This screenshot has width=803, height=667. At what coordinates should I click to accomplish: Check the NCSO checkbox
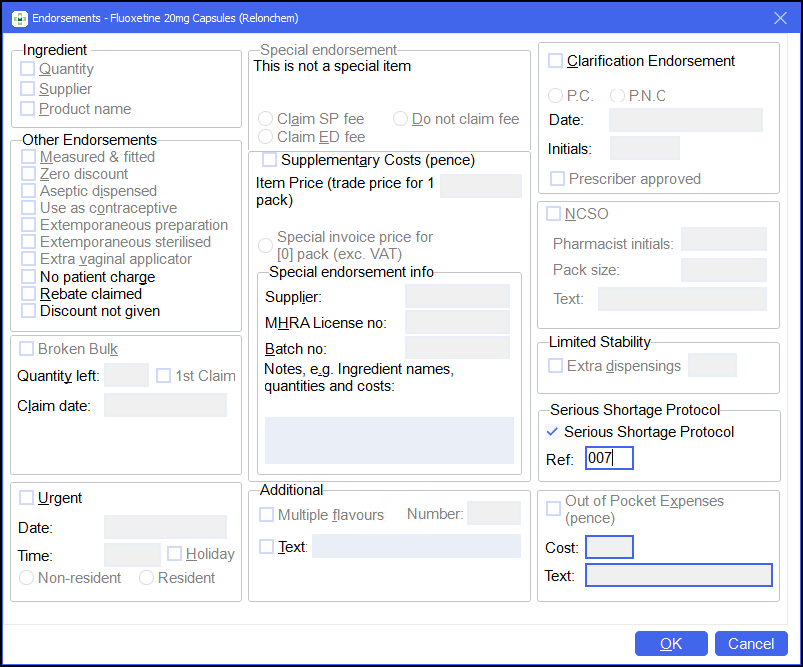click(x=553, y=214)
